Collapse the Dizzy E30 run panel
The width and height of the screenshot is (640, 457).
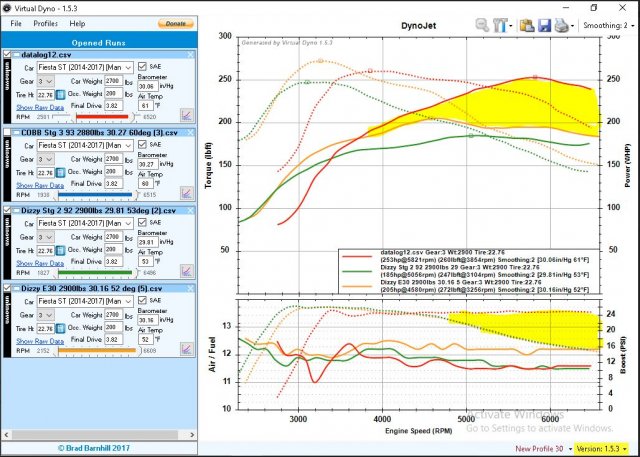16,288
